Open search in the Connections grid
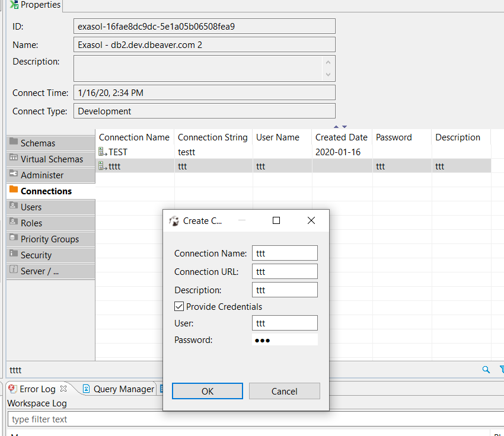Image resolution: width=504 pixels, height=436 pixels. click(x=486, y=369)
